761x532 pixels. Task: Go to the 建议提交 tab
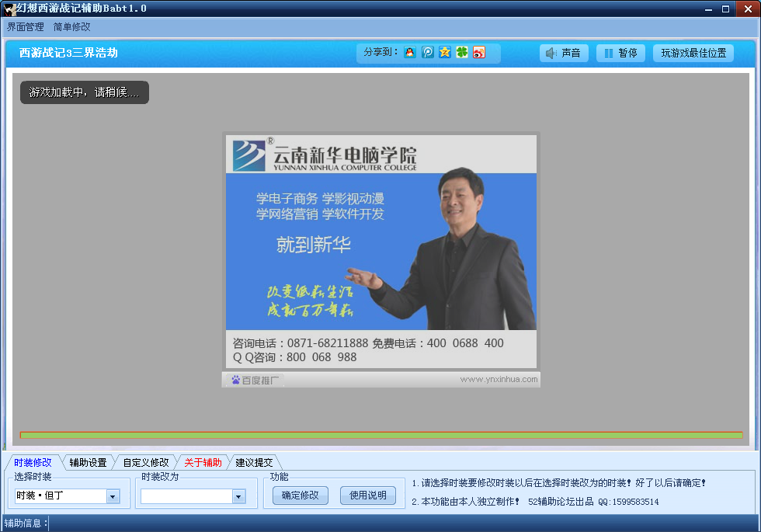(x=255, y=463)
